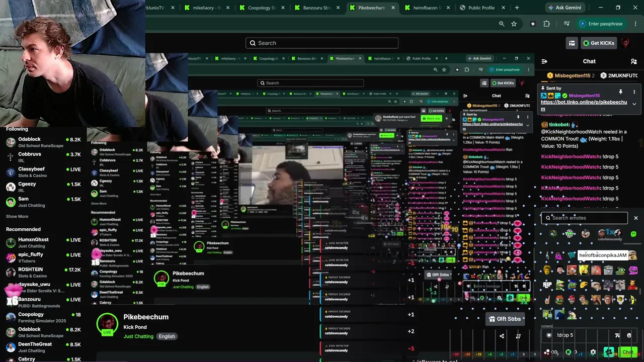Select the Pikebeechum browser tab

click(371, 8)
